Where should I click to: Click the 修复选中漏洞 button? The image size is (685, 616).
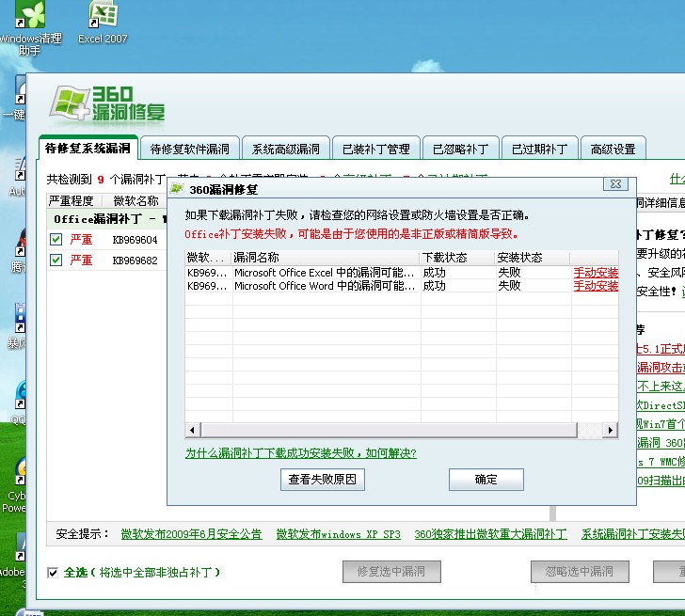click(391, 572)
